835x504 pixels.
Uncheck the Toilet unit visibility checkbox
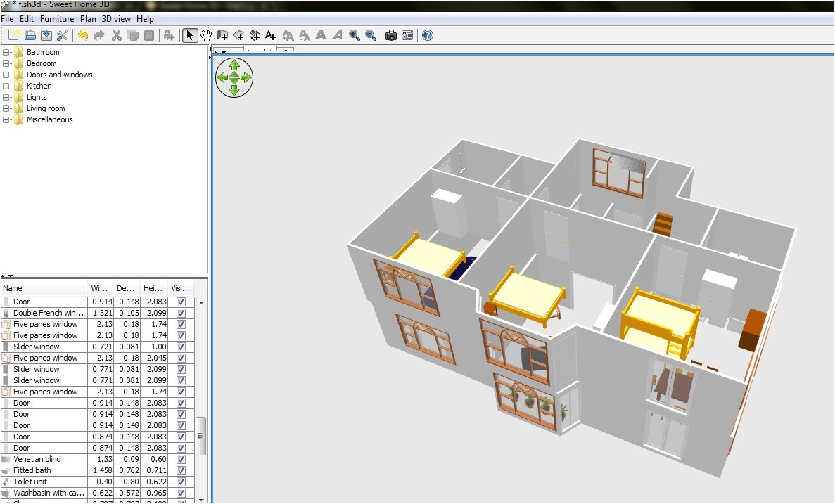tap(180, 482)
